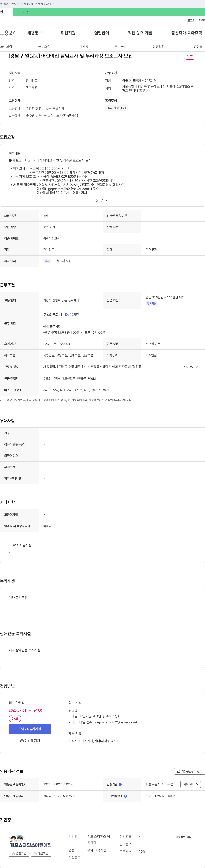Screen dimensions: 205x868
Task: Jump to the 전형방법 section tab
Action: coord(158,46)
